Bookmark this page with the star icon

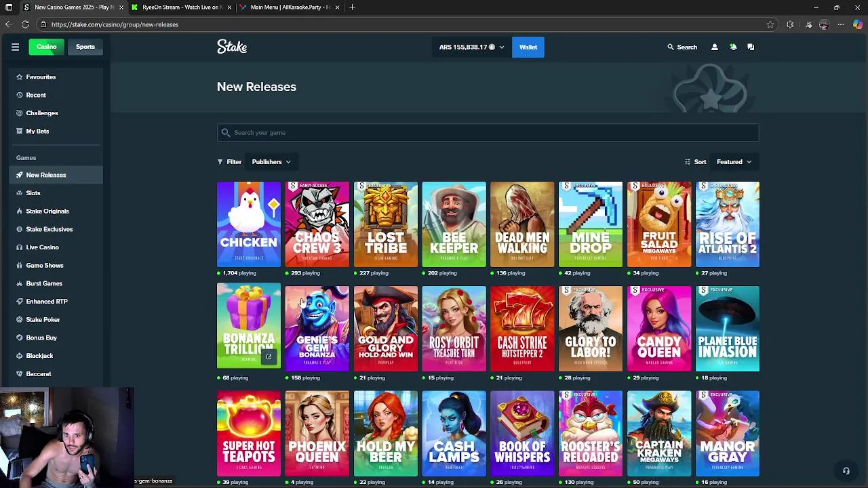(x=770, y=24)
